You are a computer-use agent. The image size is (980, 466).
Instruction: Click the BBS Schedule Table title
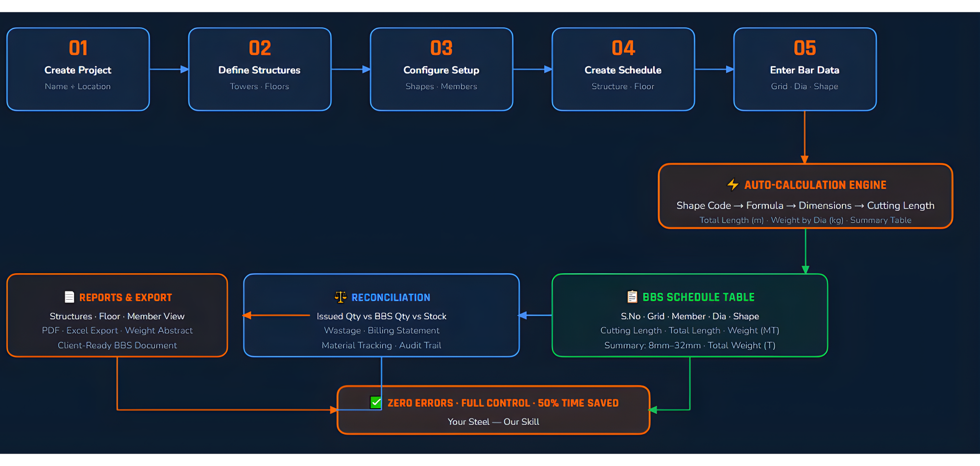click(698, 297)
